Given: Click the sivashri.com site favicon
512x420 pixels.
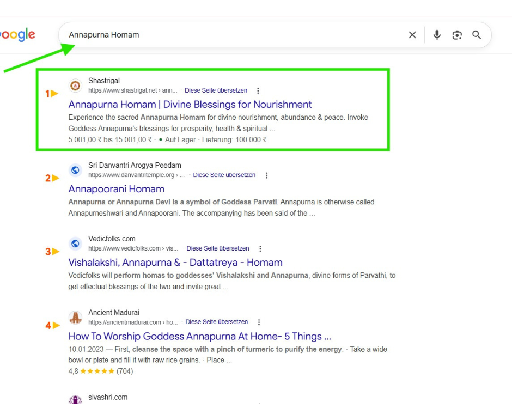Looking at the screenshot, I should point(75,399).
